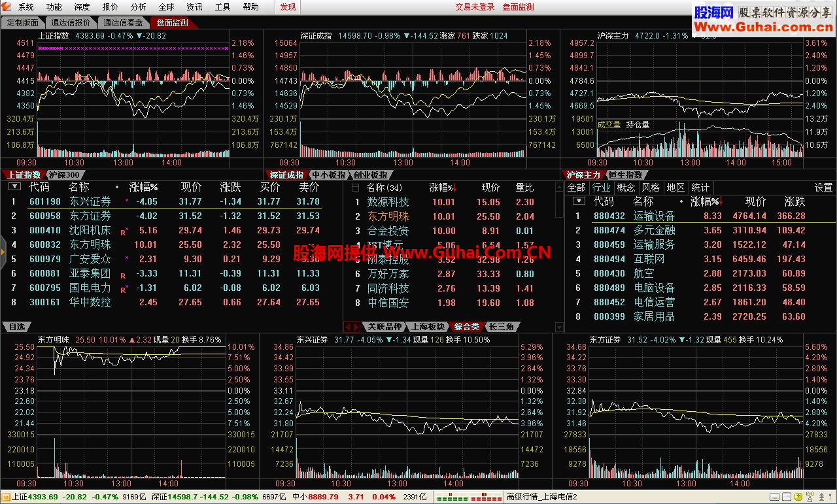Click the app logo icon in menu bar

[7, 7]
